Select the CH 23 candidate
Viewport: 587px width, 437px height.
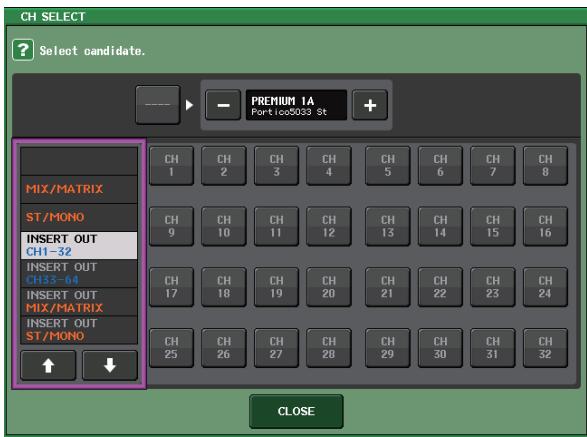(x=493, y=287)
